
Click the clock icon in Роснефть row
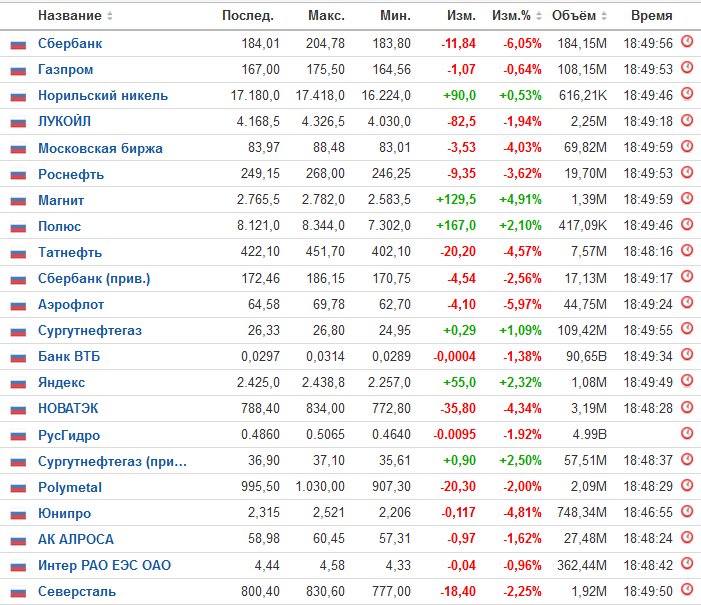687,172
